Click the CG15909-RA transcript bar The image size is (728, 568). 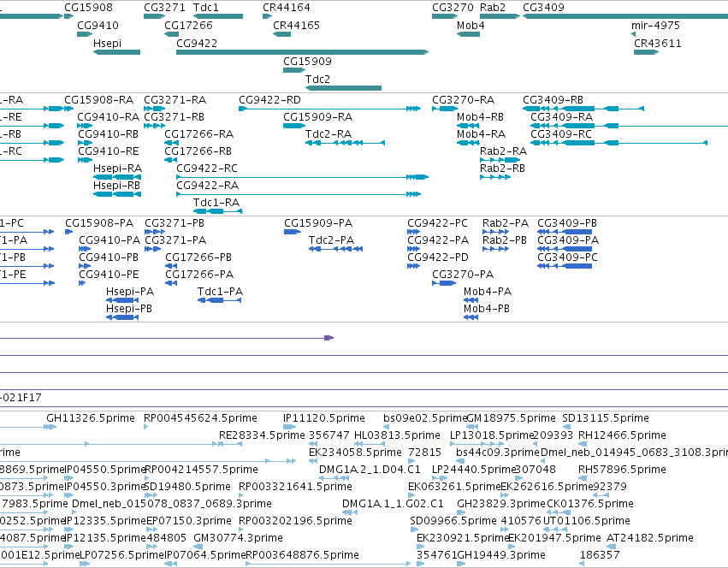[294, 126]
